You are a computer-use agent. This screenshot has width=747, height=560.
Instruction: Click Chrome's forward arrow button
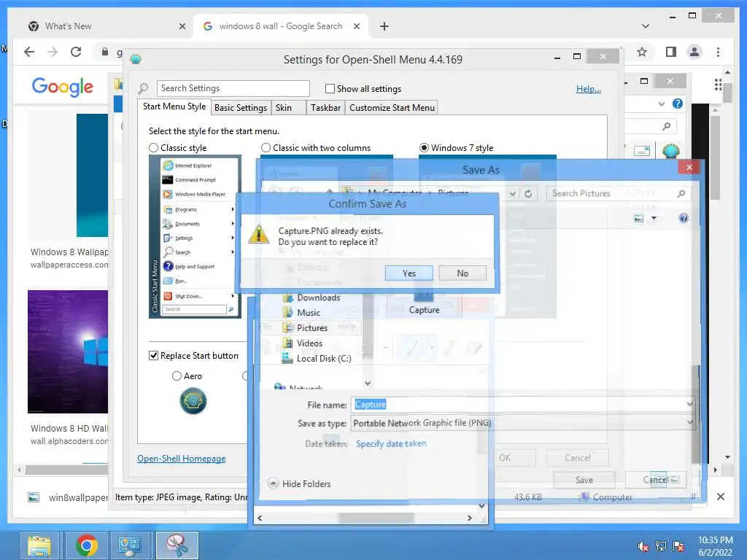pos(53,52)
